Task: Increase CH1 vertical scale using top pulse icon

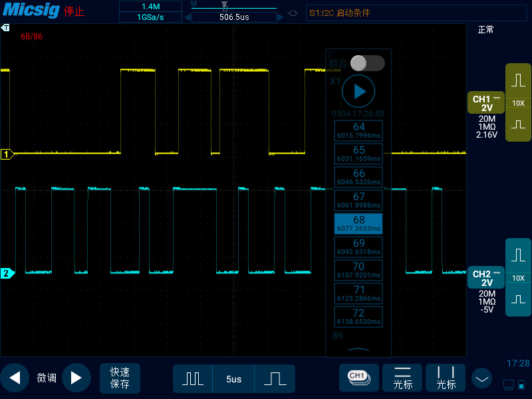Action: point(518,81)
